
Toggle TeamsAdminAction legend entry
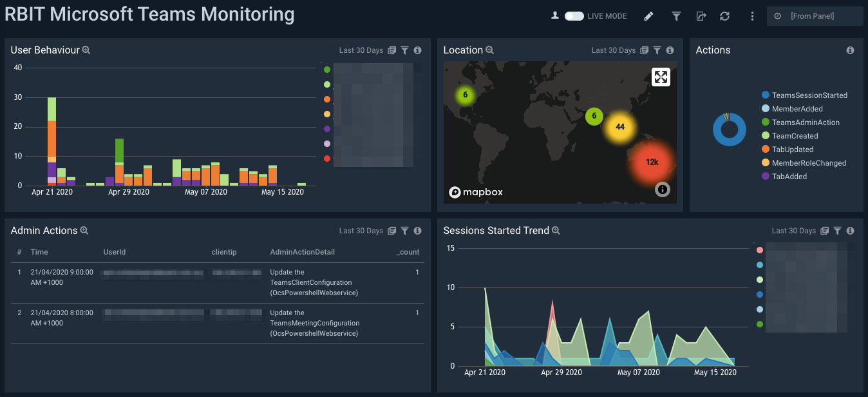pos(800,122)
